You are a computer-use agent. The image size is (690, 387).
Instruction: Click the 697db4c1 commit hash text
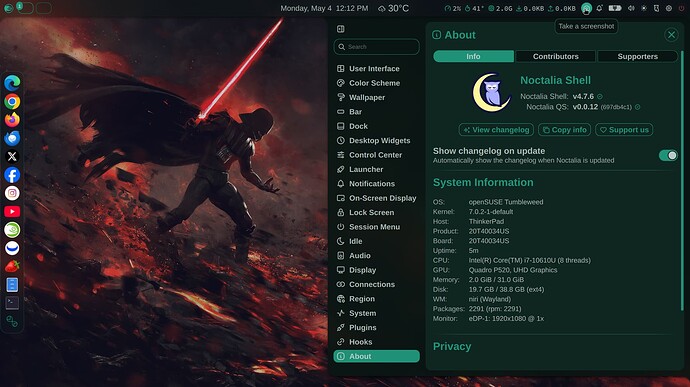616,107
